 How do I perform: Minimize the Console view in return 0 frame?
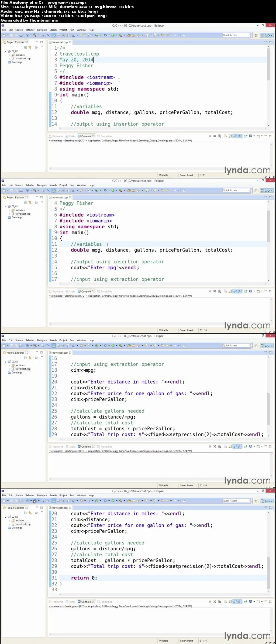click(265, 601)
